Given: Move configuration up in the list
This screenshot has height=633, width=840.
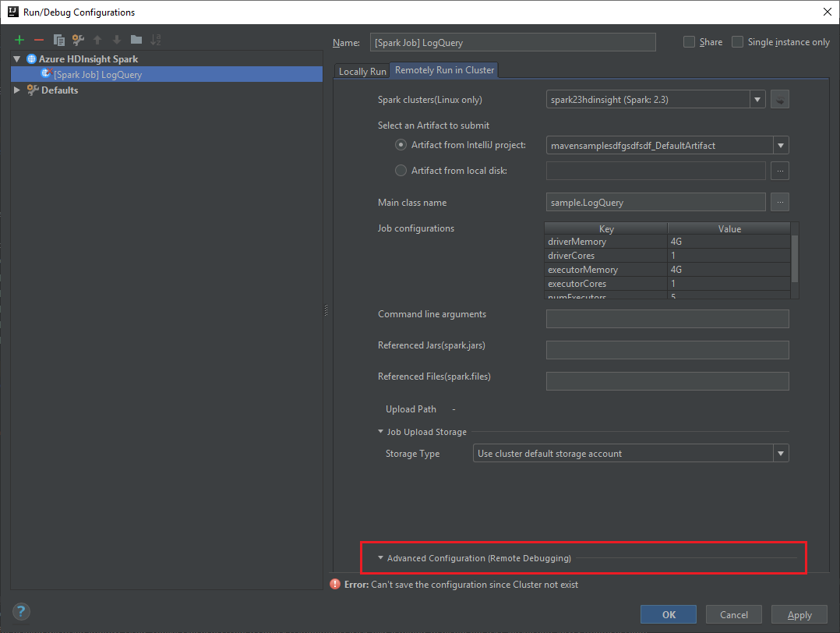Looking at the screenshot, I should (x=97, y=40).
